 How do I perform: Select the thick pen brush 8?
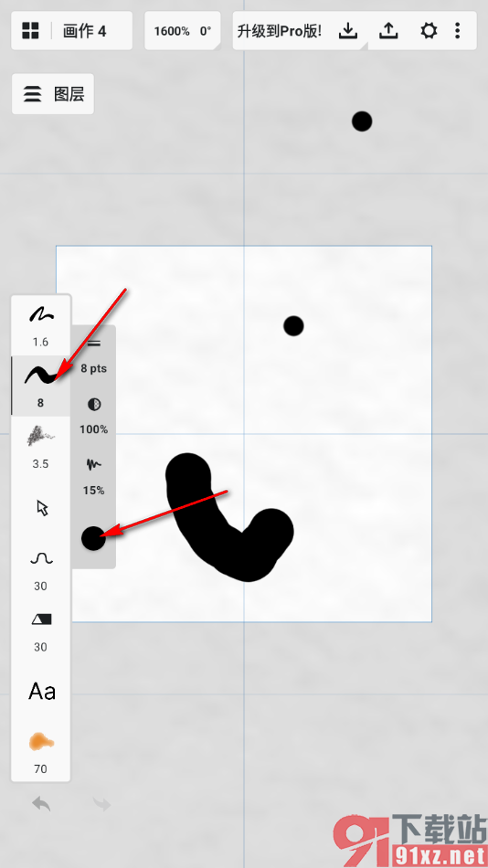coord(40,386)
